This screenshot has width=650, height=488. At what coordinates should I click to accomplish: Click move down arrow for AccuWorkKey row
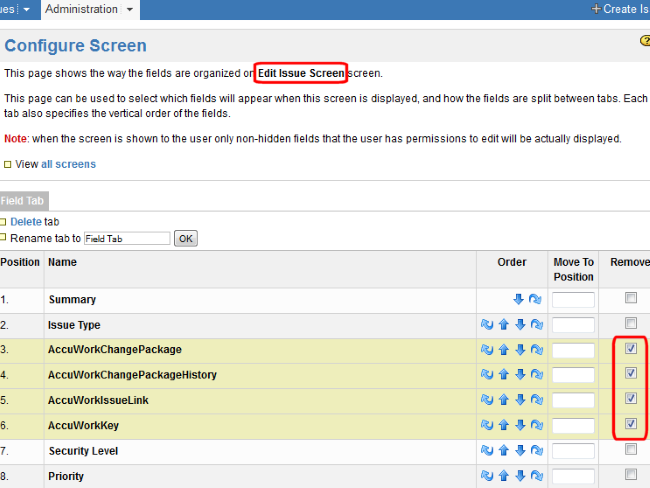pos(520,426)
